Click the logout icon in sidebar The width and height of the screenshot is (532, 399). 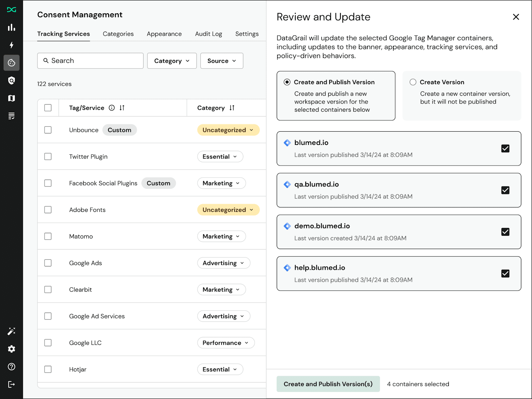11,384
